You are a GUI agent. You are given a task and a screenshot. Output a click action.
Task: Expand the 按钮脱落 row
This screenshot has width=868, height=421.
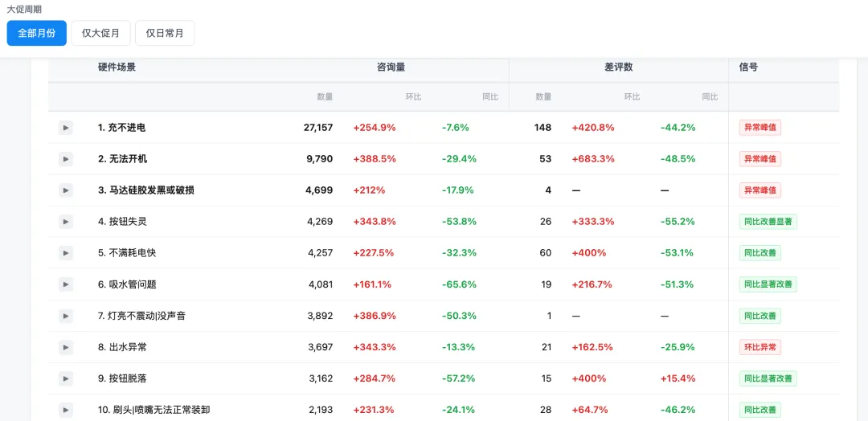tap(66, 379)
